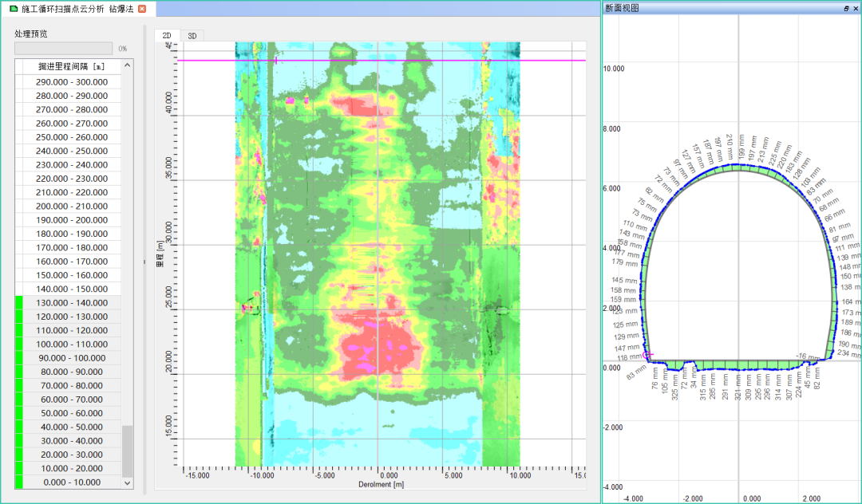The height and width of the screenshot is (504, 862).
Task: Select row 240.000 - 250.000
Action: coord(72,151)
